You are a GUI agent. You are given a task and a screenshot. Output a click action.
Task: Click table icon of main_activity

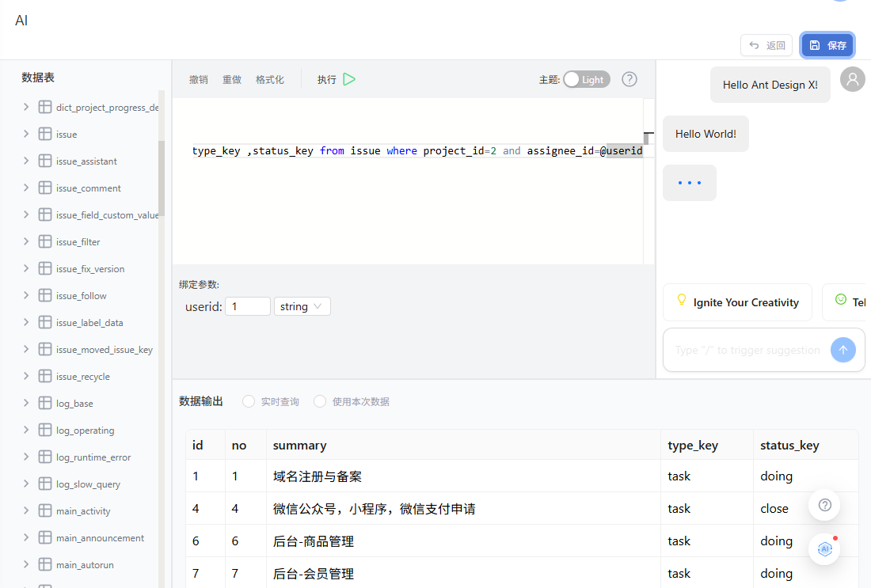(45, 510)
